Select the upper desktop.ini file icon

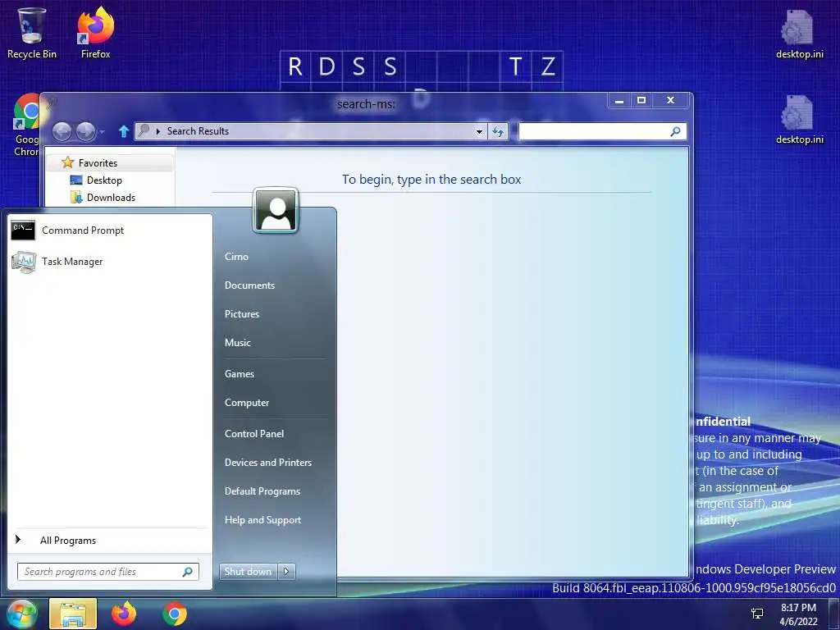799,34
